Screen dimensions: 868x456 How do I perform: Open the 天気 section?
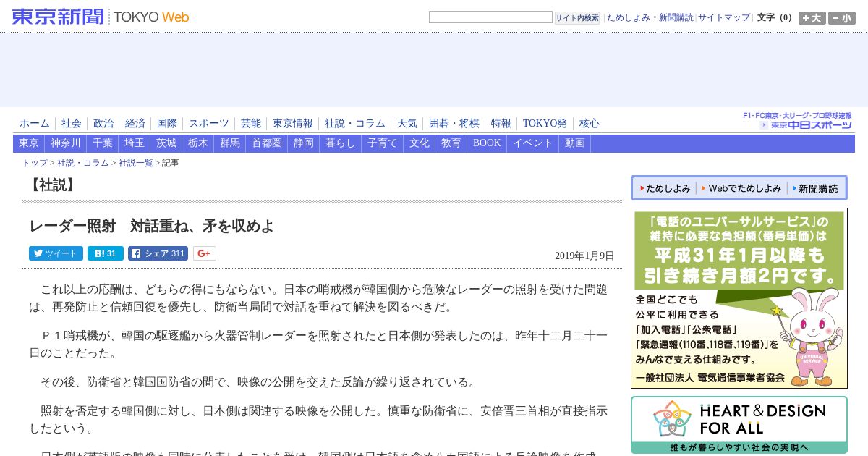(407, 124)
